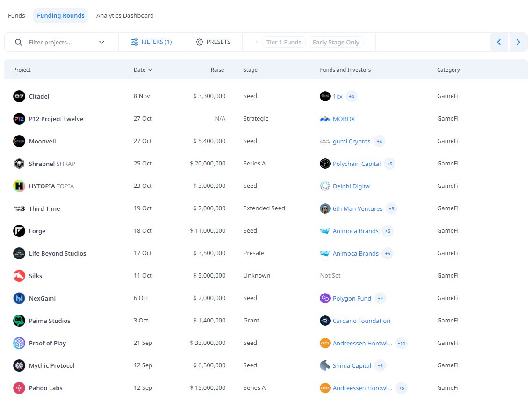
Task: Click the Cardano Foundation logo
Action: pos(325,321)
